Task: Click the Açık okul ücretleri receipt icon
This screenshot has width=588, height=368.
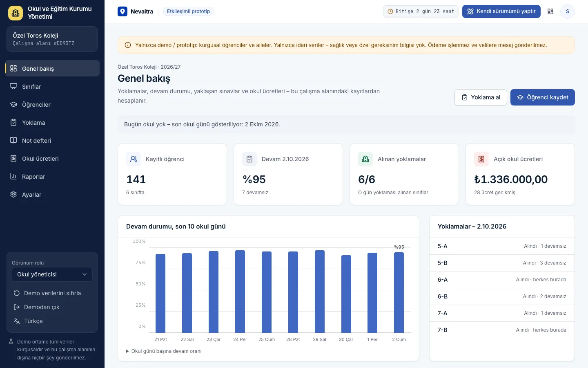Action: [x=481, y=159]
